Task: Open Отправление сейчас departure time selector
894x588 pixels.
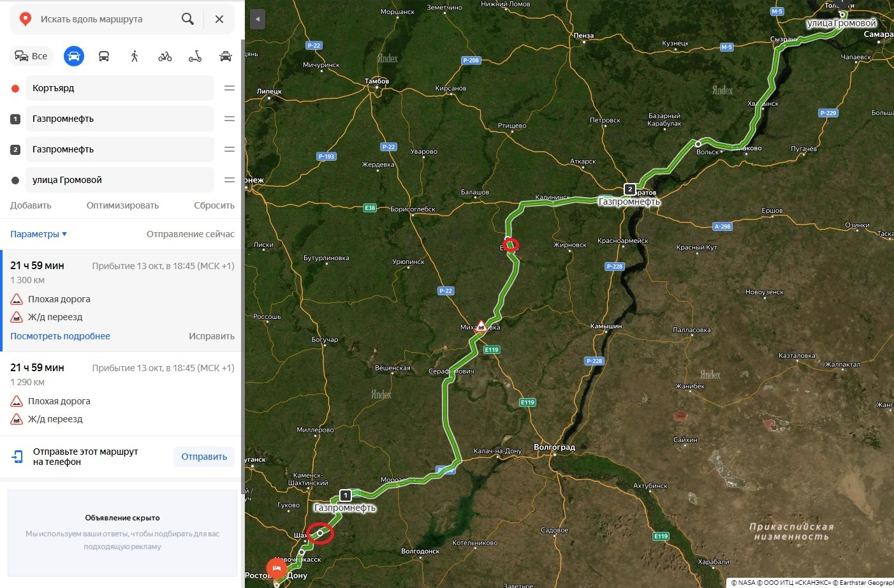Action: (191, 234)
